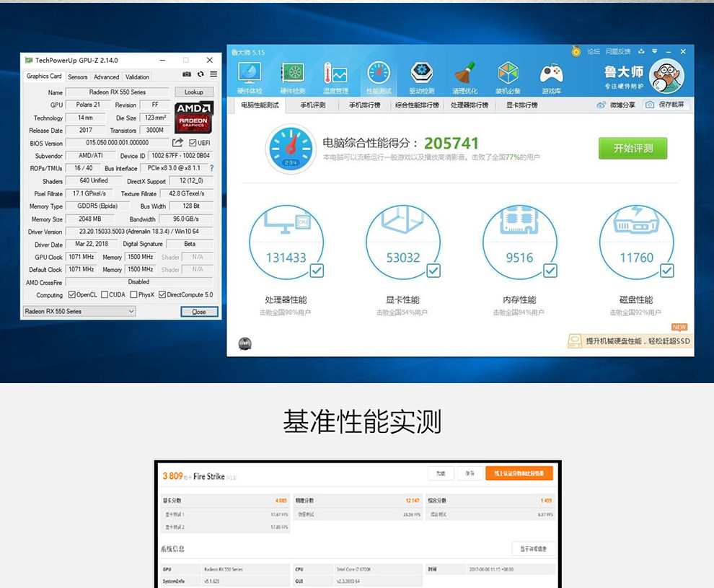
Task: Click the skin icon beside 问题反馈
Action: click(641, 51)
